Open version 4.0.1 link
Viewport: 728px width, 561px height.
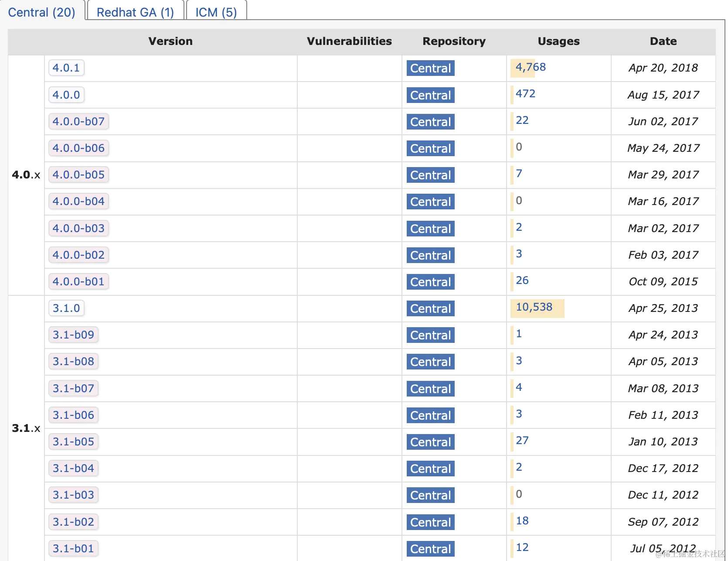(x=66, y=68)
